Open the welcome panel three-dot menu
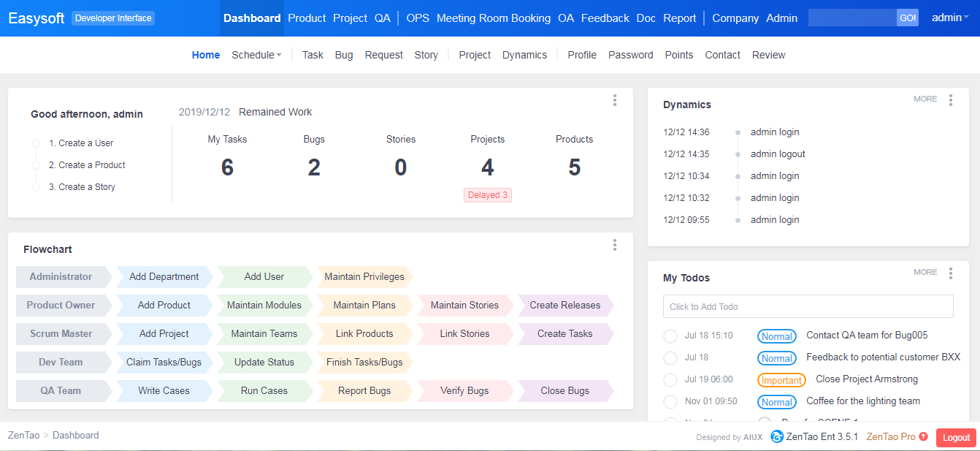This screenshot has height=451, width=980. tap(615, 100)
